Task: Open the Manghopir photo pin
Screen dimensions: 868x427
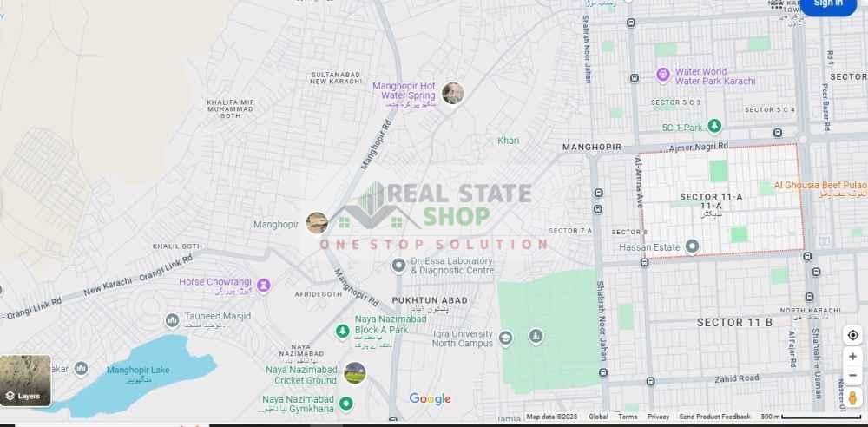Action: [x=317, y=223]
